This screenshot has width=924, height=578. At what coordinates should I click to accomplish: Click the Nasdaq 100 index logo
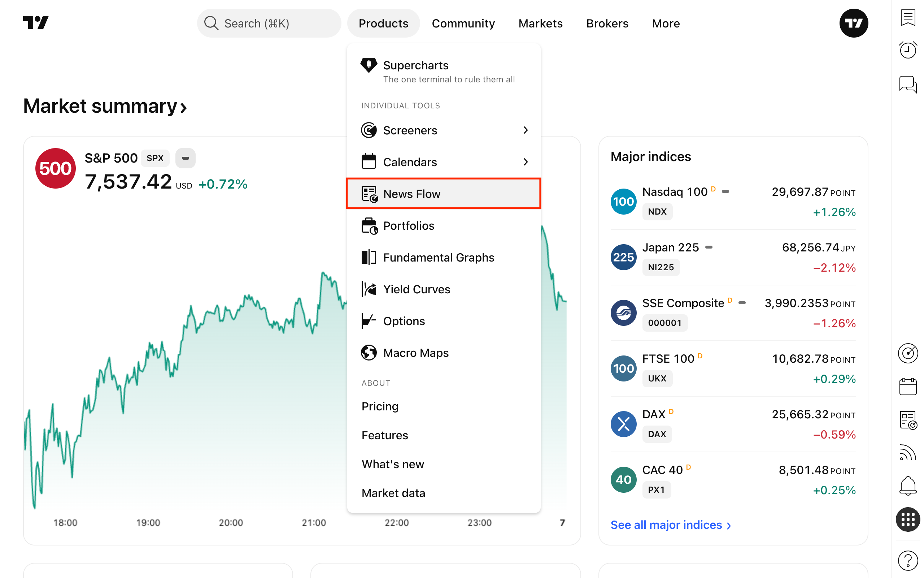(x=623, y=202)
